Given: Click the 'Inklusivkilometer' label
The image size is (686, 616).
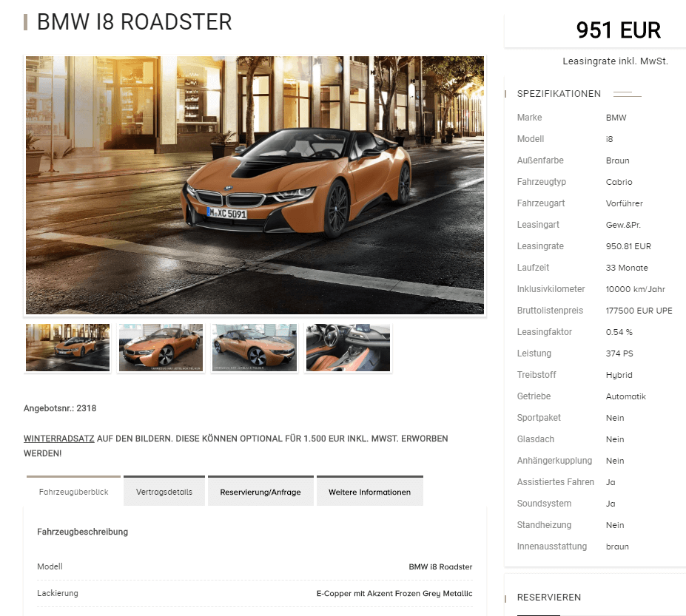Looking at the screenshot, I should pos(551,289).
